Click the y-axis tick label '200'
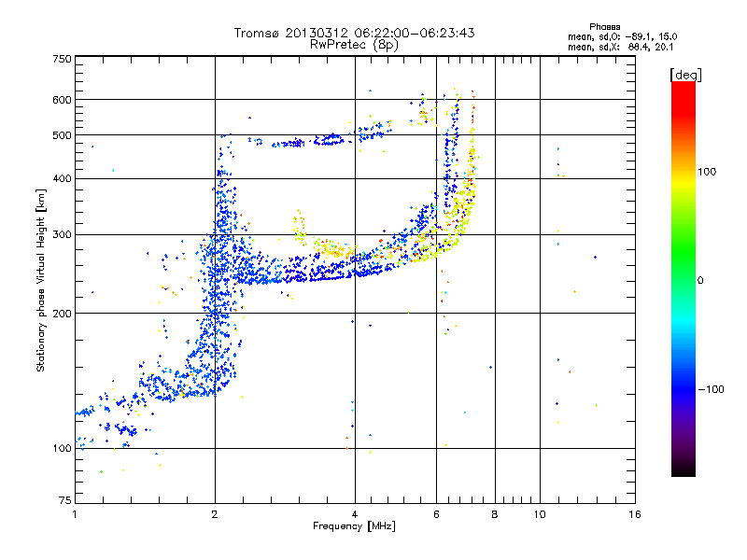This screenshot has width=747, height=560. 62,314
